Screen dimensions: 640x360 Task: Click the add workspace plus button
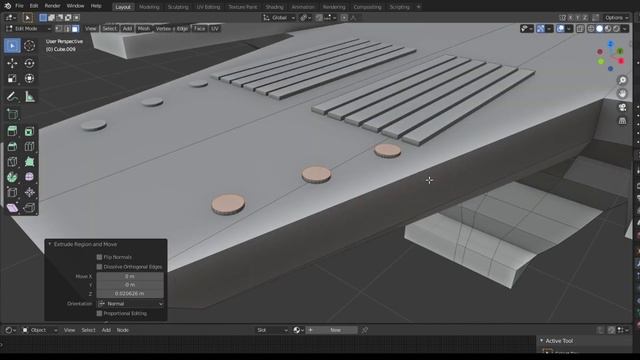(x=418, y=7)
